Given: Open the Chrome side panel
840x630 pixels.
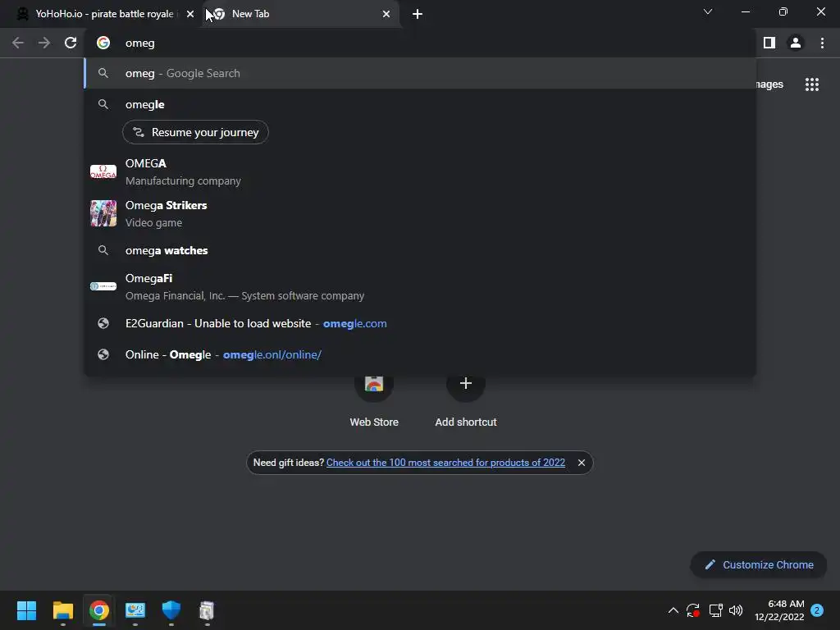Looking at the screenshot, I should coord(769,43).
